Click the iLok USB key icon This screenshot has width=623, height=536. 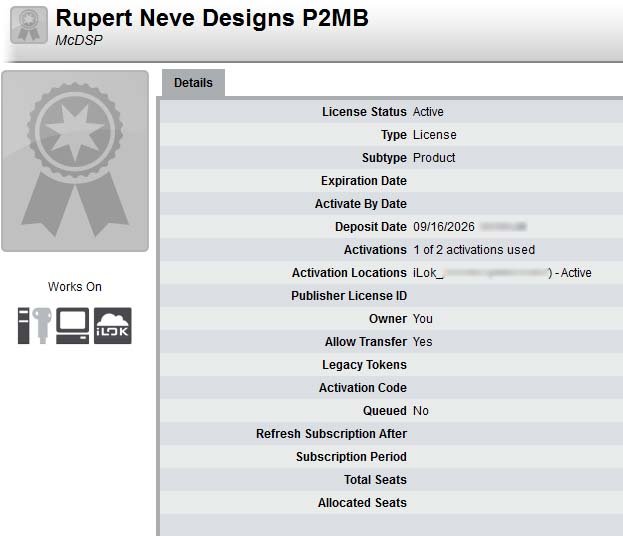coord(42,326)
